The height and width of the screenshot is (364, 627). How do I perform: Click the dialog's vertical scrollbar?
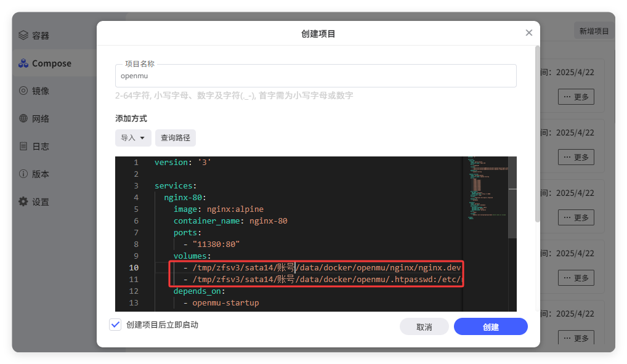(x=538, y=134)
